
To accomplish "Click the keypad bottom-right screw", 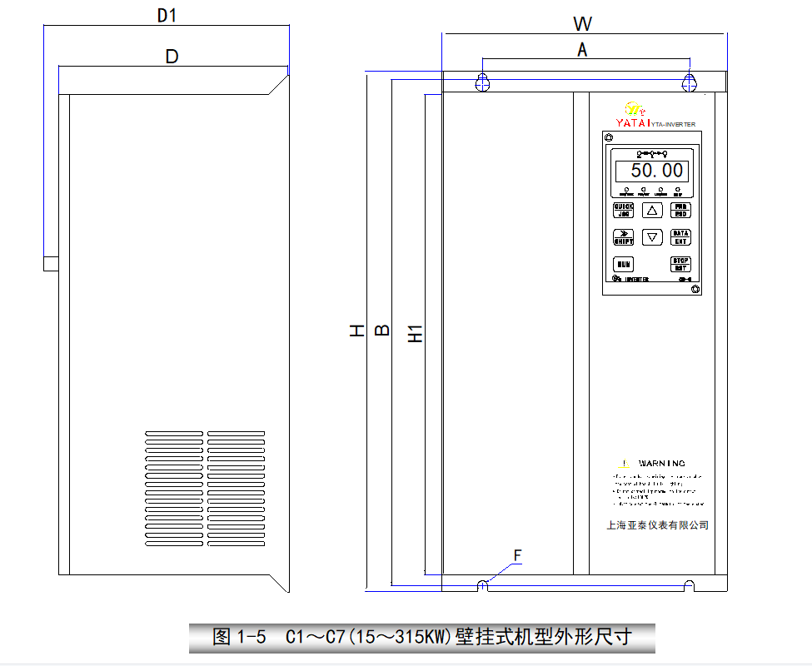I will (x=695, y=289).
